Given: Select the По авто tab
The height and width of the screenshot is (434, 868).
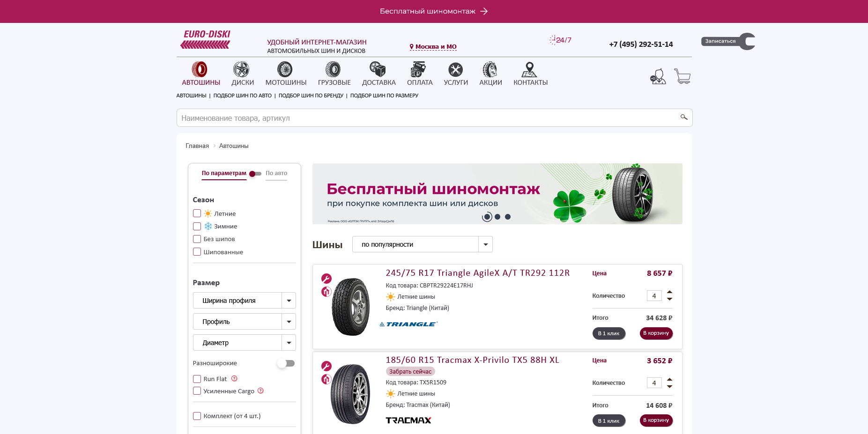Looking at the screenshot, I should click(276, 173).
